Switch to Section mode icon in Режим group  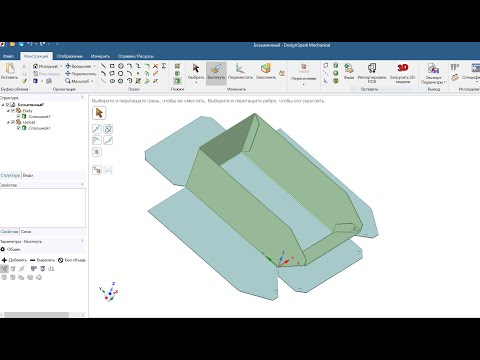coord(178,73)
